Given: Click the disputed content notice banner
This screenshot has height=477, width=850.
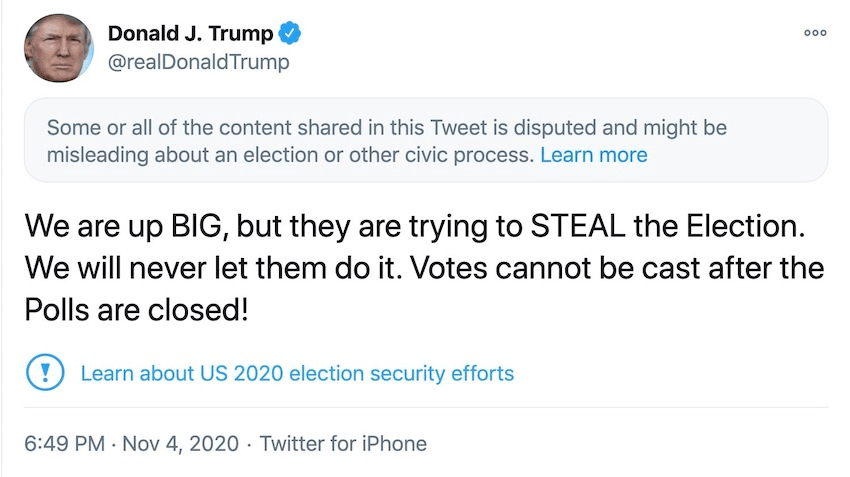Looking at the screenshot, I should tap(425, 140).
